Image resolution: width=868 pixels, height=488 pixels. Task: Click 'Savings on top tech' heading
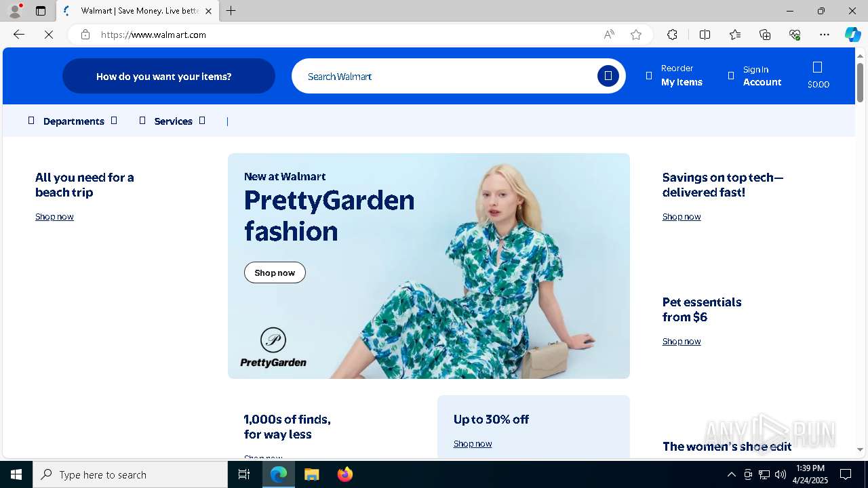click(x=723, y=185)
